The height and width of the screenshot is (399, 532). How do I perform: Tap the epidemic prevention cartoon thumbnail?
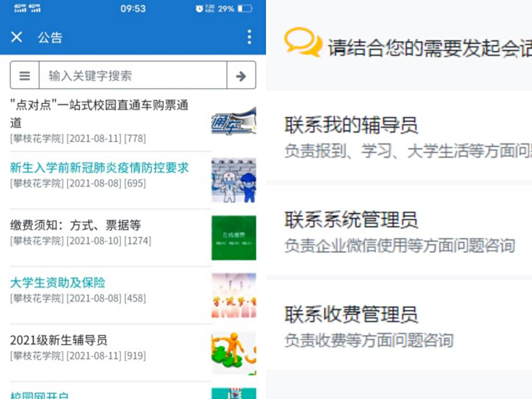pyautogui.click(x=234, y=180)
